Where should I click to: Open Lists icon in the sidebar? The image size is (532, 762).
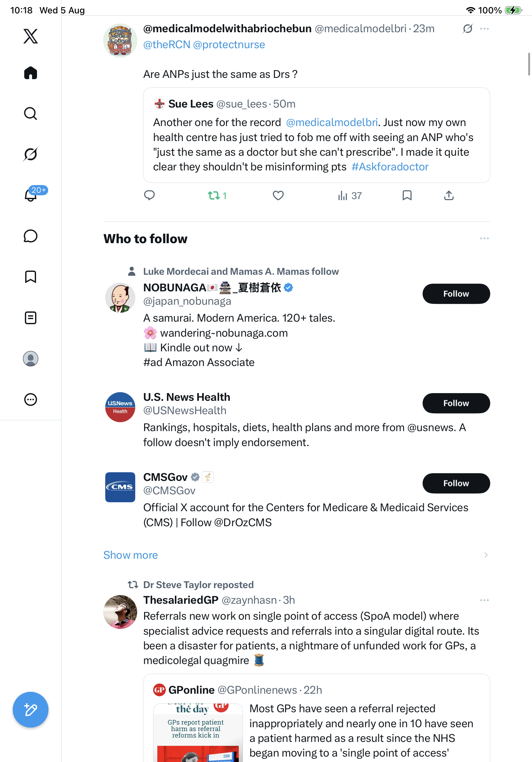31,318
